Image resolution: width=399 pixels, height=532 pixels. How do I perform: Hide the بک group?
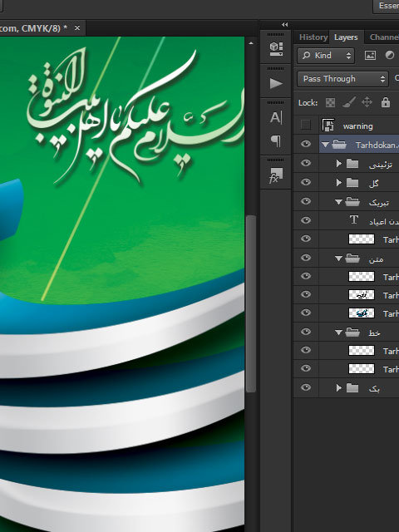click(x=306, y=387)
